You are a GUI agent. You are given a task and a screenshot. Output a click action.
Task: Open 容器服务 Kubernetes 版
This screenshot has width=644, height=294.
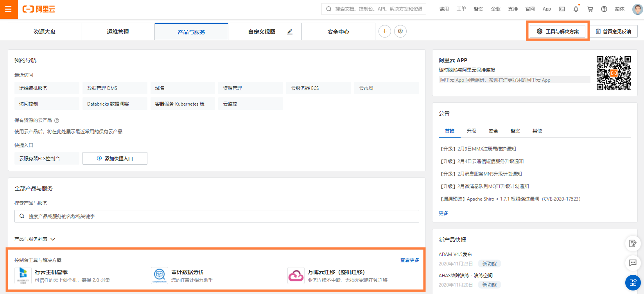[x=183, y=104]
